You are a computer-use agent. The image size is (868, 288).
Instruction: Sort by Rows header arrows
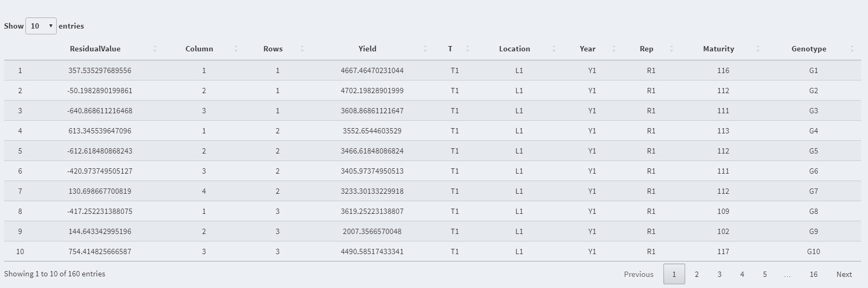click(302, 49)
